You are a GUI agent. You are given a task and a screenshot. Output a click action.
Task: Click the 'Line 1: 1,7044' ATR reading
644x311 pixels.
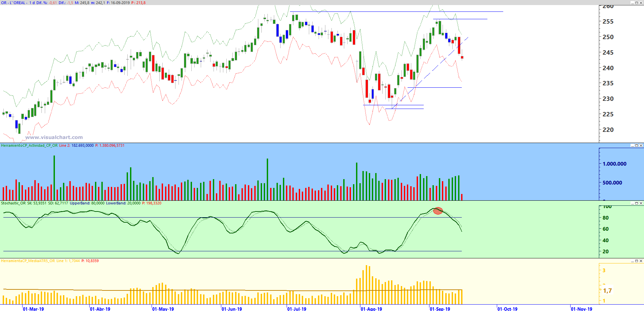(x=68, y=261)
